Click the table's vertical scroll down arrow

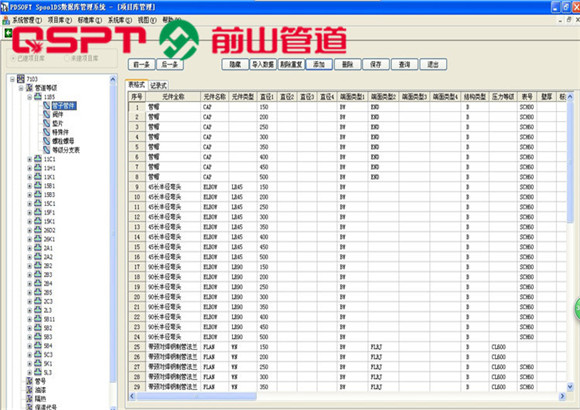[x=570, y=387]
